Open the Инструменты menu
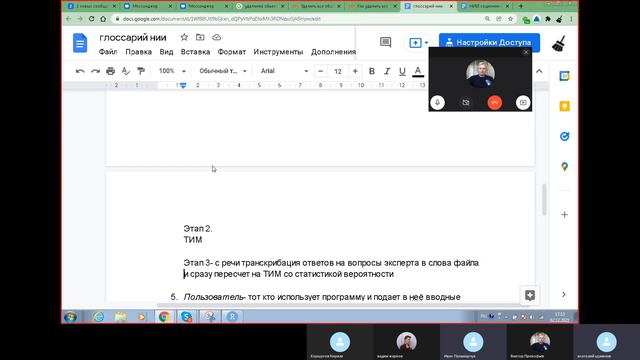Image resolution: width=640 pixels, height=360 pixels. pos(278,52)
